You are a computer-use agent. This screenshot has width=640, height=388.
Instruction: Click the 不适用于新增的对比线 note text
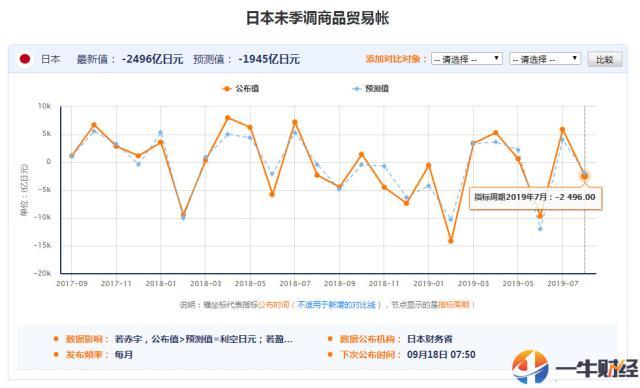(336, 305)
